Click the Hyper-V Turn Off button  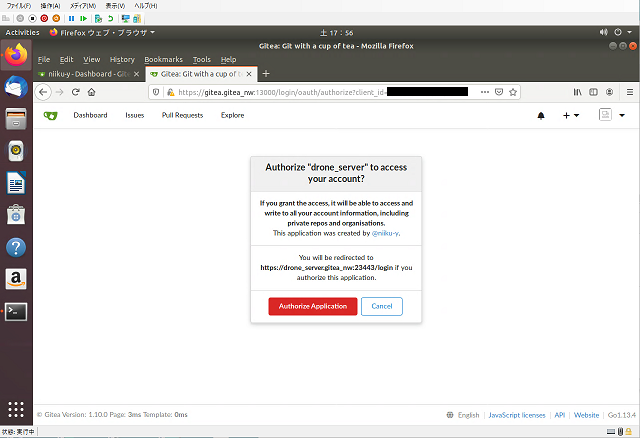33,18
